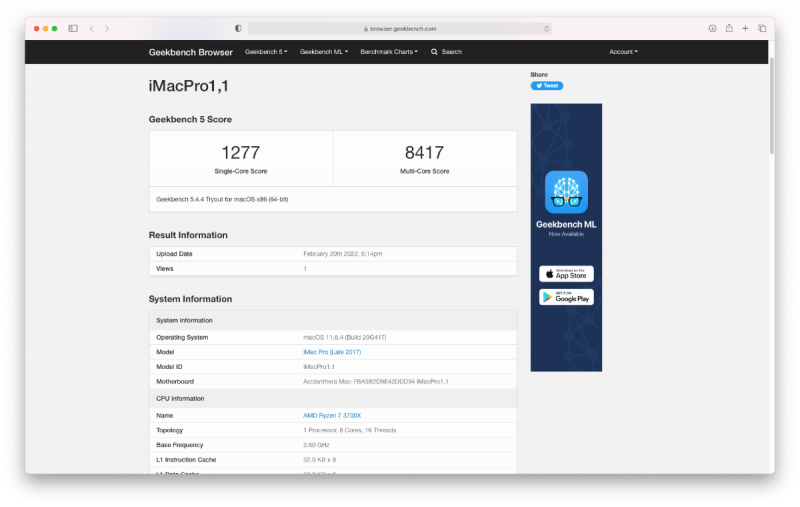Click the Topology value 8 Cores, 16 Threads

point(349,430)
